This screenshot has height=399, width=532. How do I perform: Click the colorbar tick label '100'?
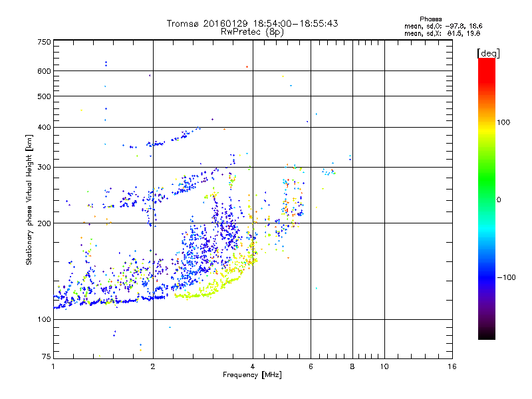click(x=503, y=122)
